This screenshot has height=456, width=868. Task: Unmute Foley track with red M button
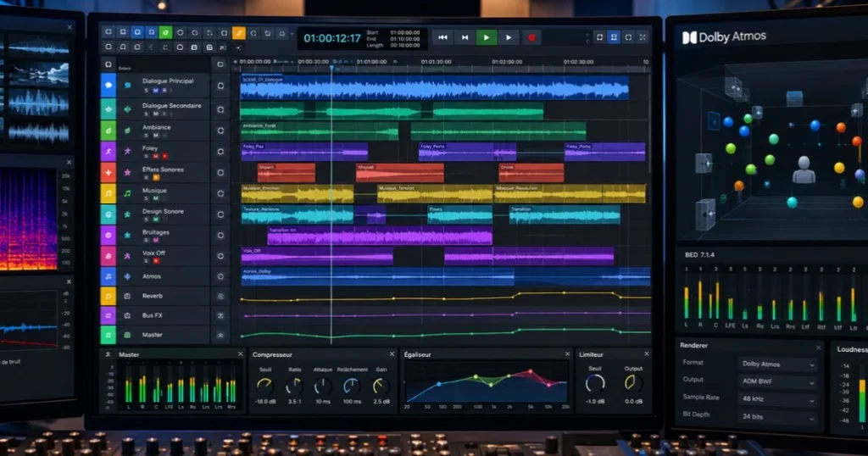coord(156,156)
